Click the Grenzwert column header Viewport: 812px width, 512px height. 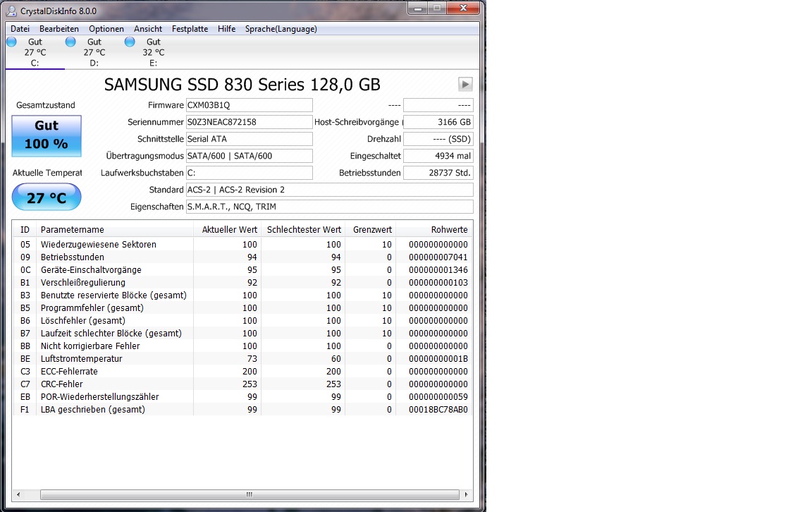click(x=371, y=230)
